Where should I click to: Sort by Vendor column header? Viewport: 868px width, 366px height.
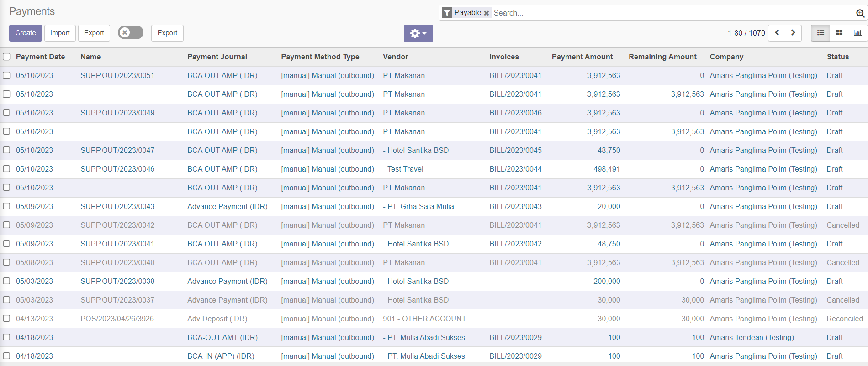pyautogui.click(x=395, y=57)
